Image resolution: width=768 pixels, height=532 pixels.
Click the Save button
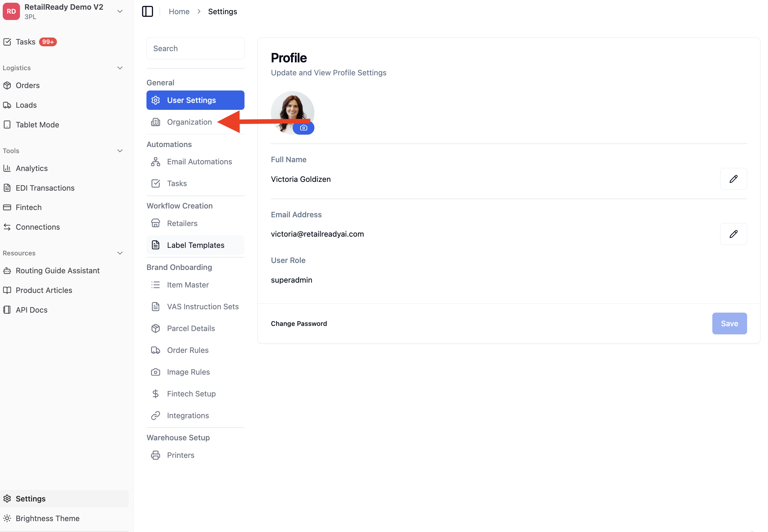click(x=729, y=324)
